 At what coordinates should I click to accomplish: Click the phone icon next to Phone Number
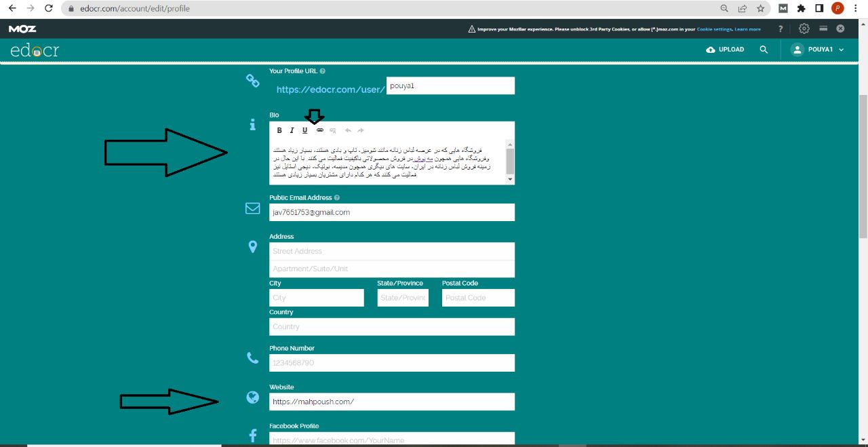coord(252,357)
